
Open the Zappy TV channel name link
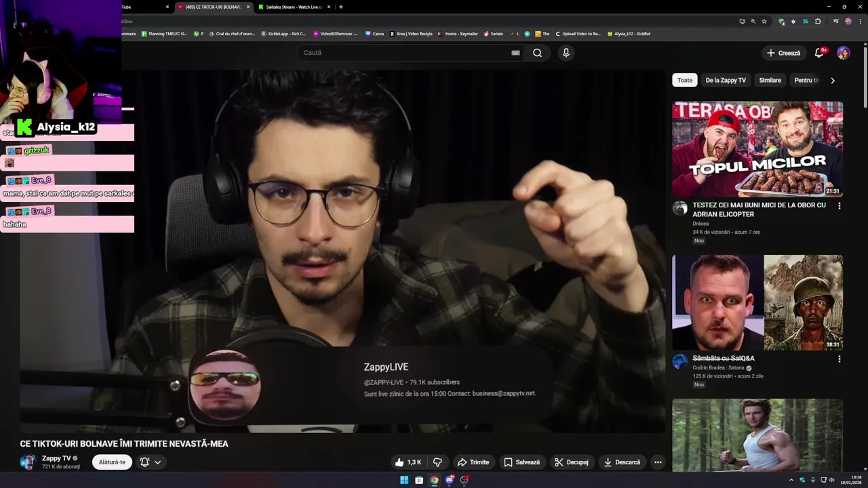(56, 458)
